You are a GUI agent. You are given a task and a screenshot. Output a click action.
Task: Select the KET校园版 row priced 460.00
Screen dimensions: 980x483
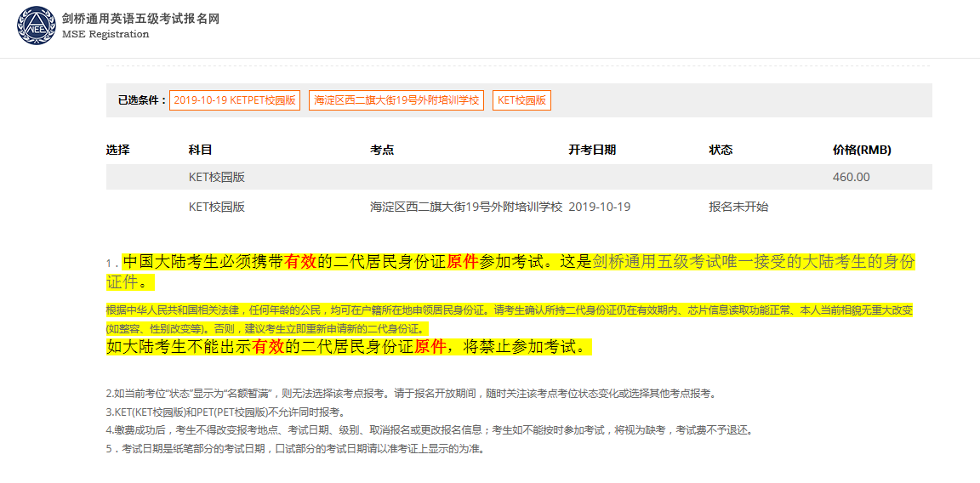click(519, 177)
